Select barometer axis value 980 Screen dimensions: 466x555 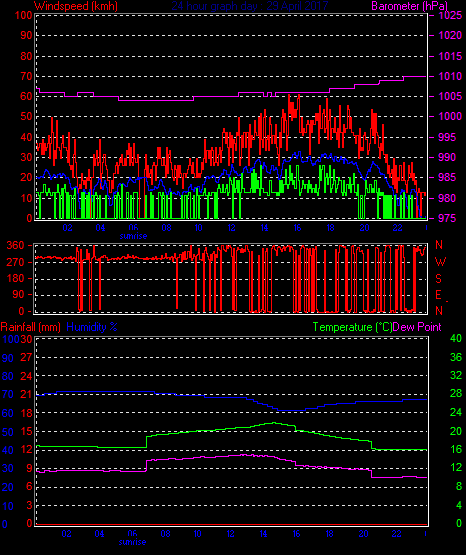(447, 198)
